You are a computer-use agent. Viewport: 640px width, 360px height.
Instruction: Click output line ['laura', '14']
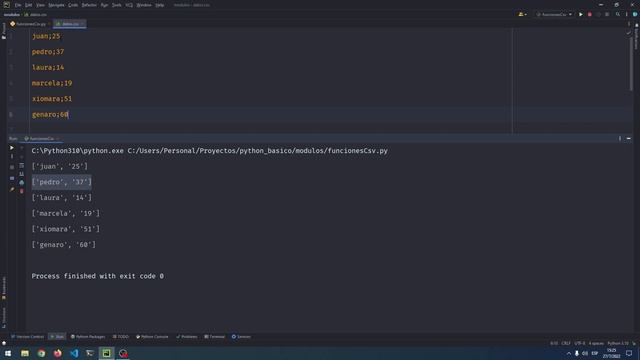(62, 198)
